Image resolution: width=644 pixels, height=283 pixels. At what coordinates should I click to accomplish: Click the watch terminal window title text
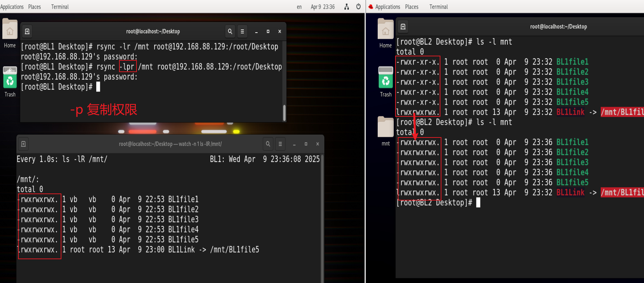pyautogui.click(x=170, y=144)
